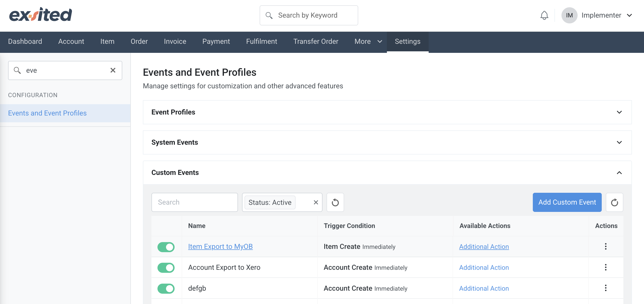Open the Status filter combo box
644x304 pixels.
point(282,202)
